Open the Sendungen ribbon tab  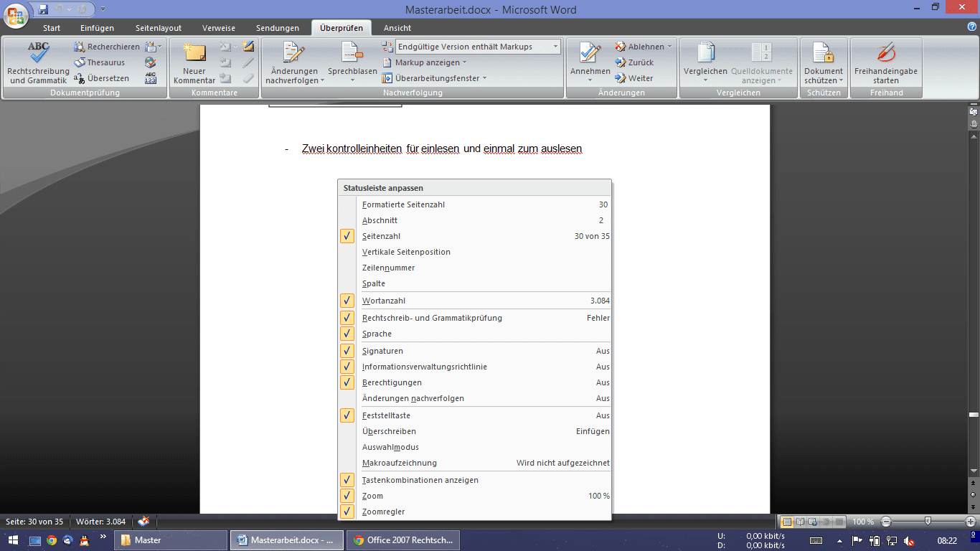[x=278, y=28]
